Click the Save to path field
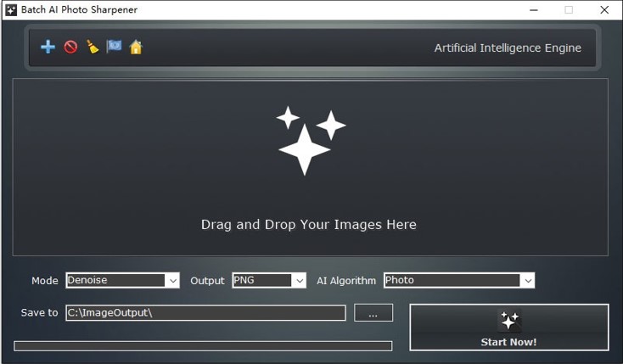 (205, 313)
